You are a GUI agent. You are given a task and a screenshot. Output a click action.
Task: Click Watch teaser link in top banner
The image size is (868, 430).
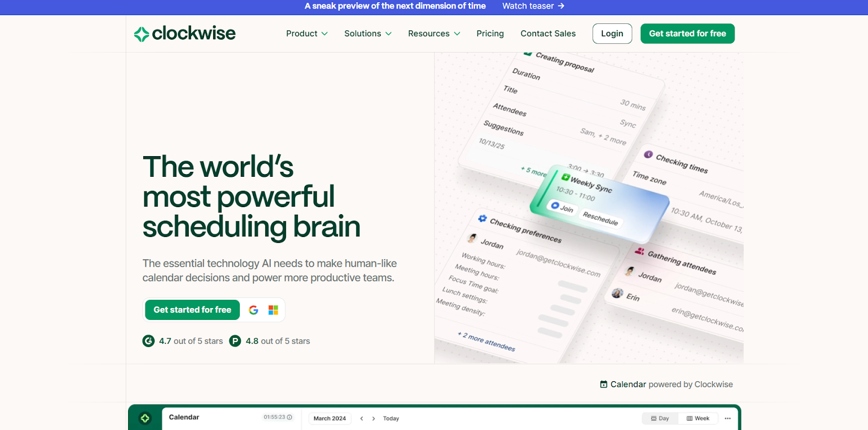click(x=533, y=6)
